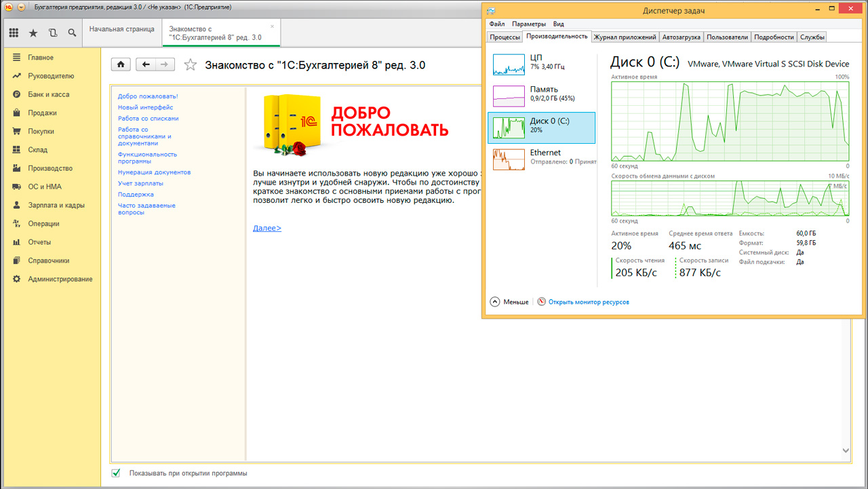Go back with the left arrow button
The width and height of the screenshot is (868, 489).
(x=146, y=64)
